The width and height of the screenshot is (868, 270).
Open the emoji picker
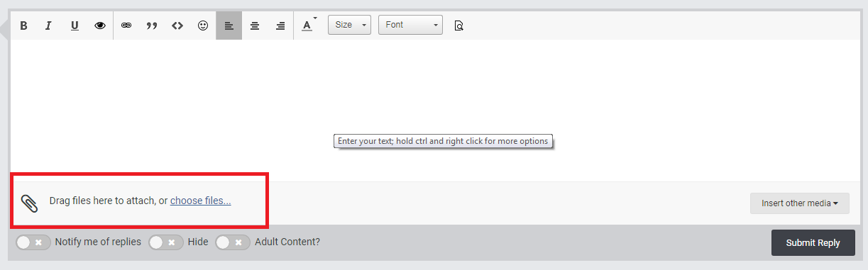click(x=203, y=26)
